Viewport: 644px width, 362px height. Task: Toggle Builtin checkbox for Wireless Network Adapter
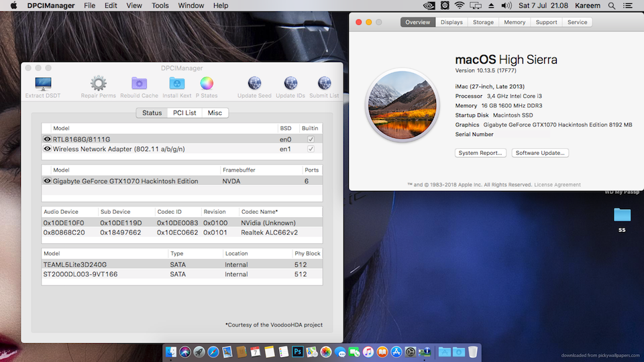(311, 149)
